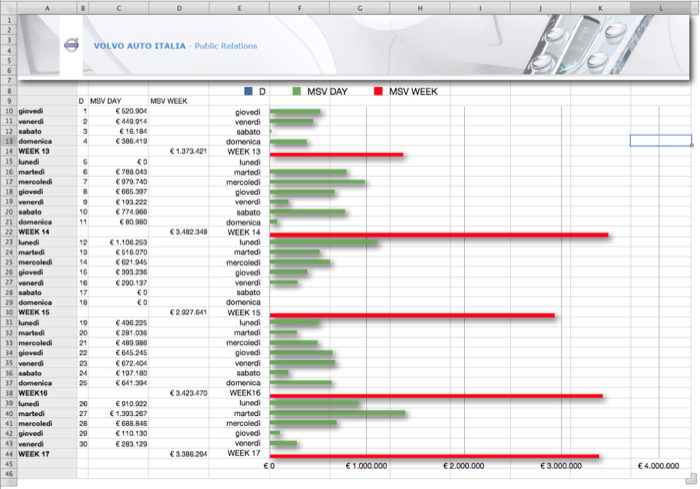Click the Volvo logo in header banner
The width and height of the screenshot is (700, 489).
pyautogui.click(x=71, y=45)
